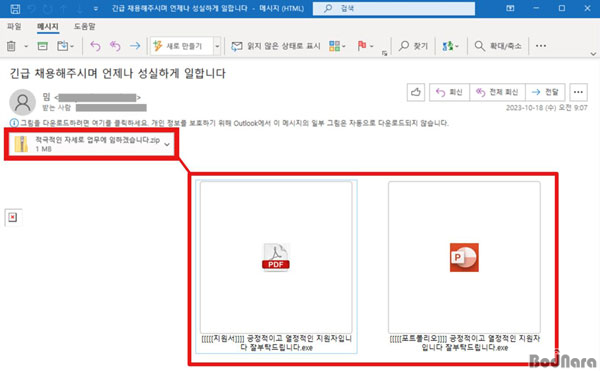Click the Archive box icon

click(42, 46)
